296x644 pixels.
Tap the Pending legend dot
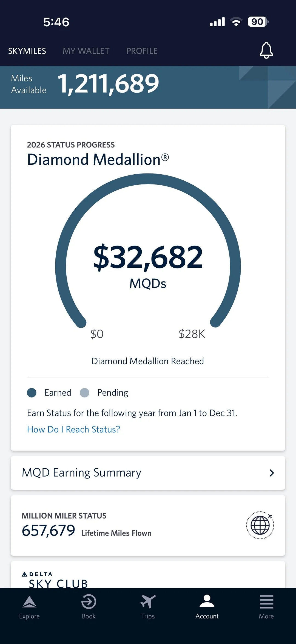(84, 393)
